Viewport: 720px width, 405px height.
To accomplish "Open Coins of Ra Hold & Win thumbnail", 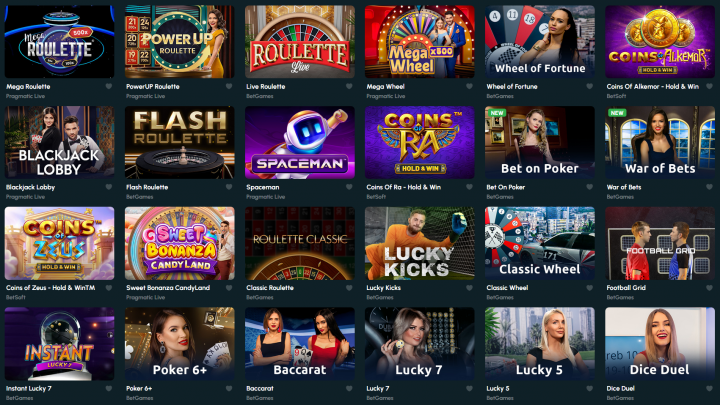I will [420, 142].
